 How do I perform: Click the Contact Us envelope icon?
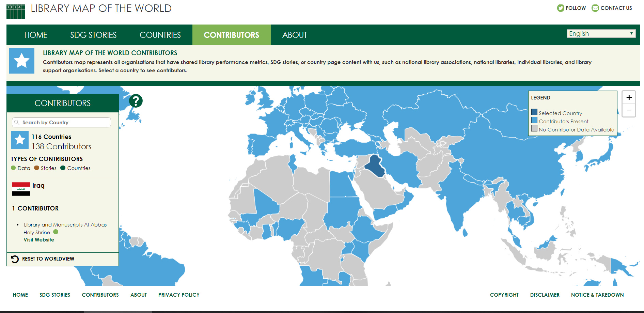pos(595,8)
